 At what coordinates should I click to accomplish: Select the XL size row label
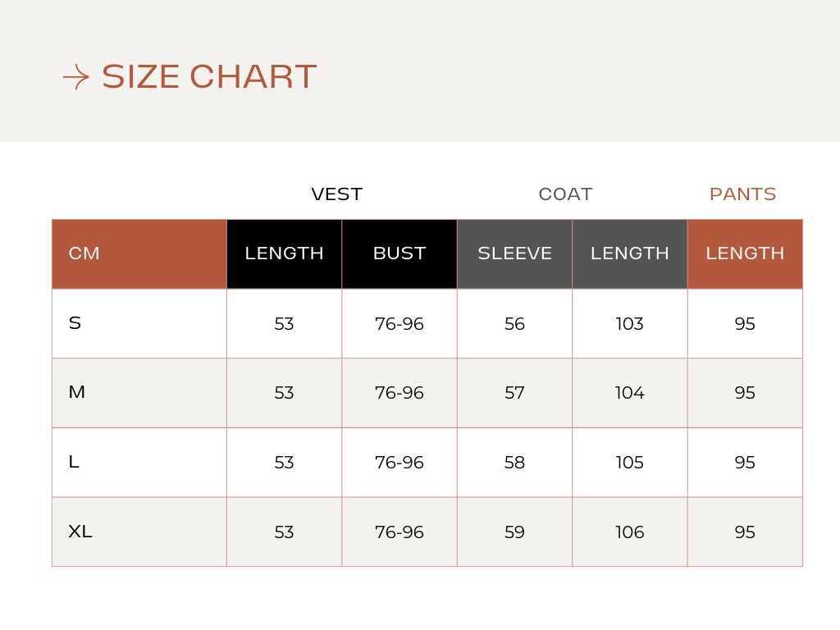80,532
